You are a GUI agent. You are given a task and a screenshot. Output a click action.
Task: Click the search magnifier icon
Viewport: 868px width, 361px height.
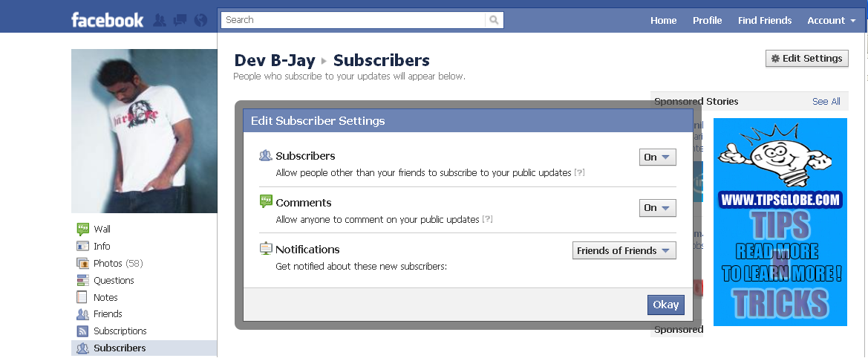pyautogui.click(x=495, y=20)
